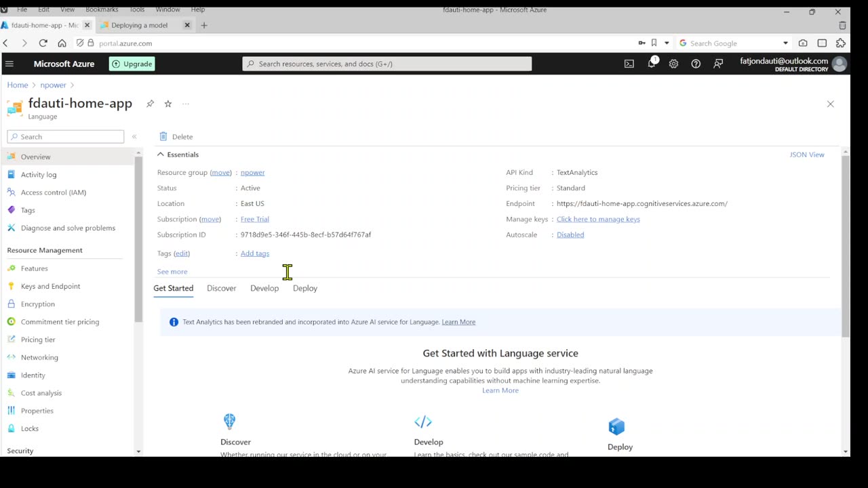This screenshot has height=488, width=868.
Task: Open the bookmark dropdown arrow in address bar
Action: 667,43
